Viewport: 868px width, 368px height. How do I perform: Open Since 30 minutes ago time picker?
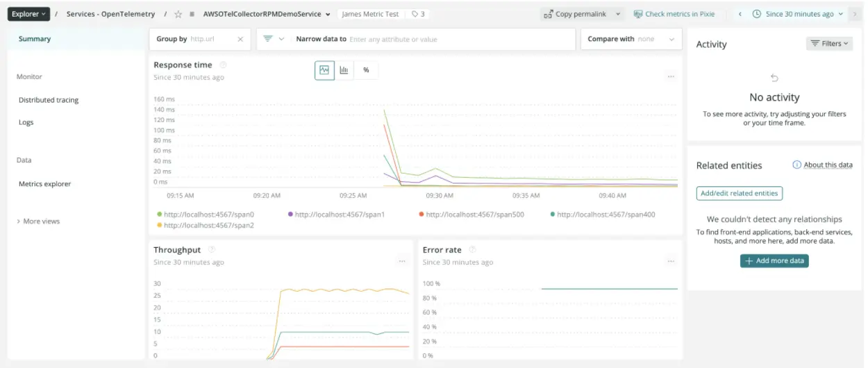pos(799,14)
